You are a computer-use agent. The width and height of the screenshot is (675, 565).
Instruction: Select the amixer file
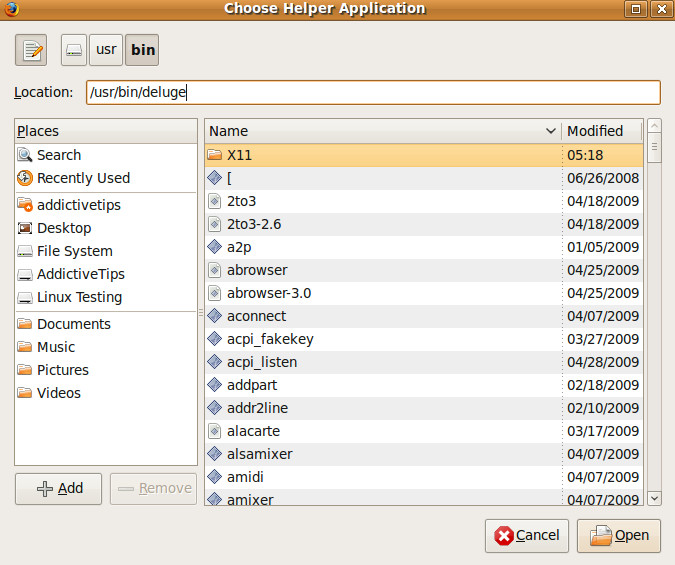coord(424,498)
